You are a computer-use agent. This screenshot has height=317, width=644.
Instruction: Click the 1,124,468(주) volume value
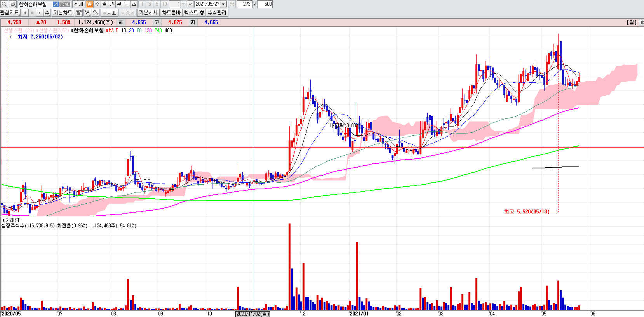[x=96, y=23]
